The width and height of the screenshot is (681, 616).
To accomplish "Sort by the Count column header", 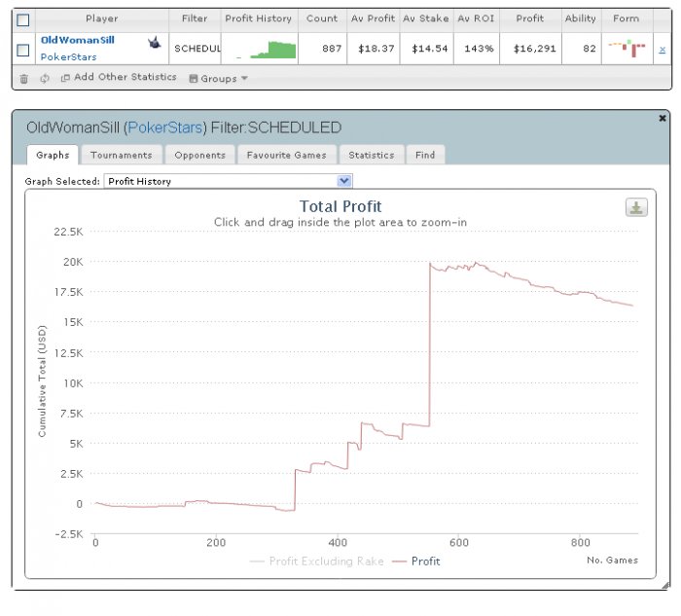I will [x=322, y=18].
